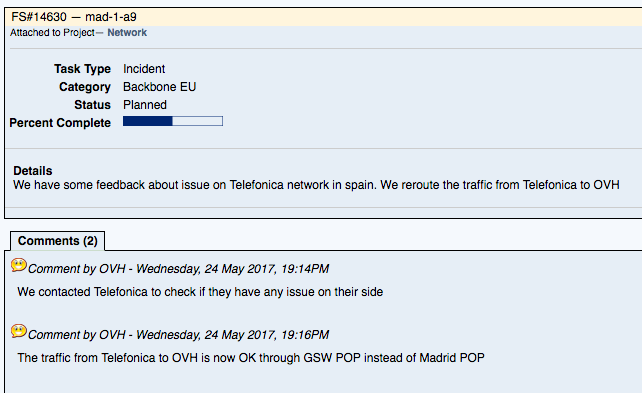Click the FS#14630 mad-1-a9 task title

click(74, 17)
